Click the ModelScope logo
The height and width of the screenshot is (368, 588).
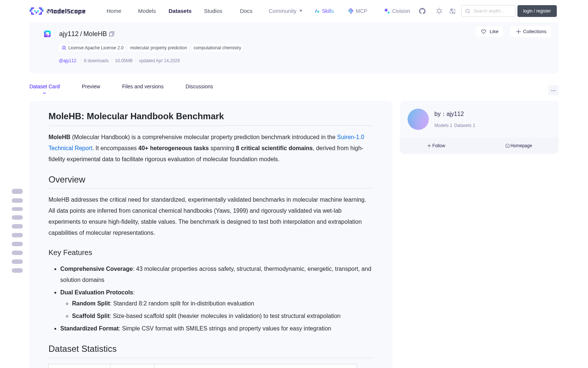tap(57, 11)
